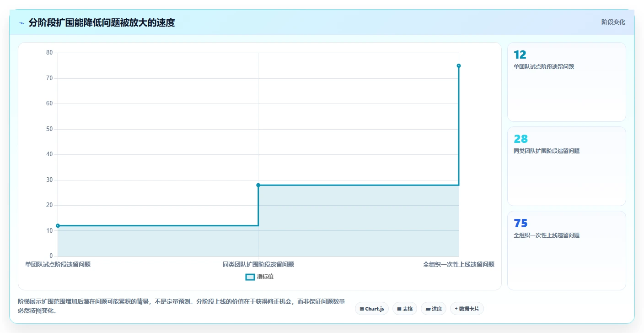Click y-axis tick label 80

tap(49, 53)
